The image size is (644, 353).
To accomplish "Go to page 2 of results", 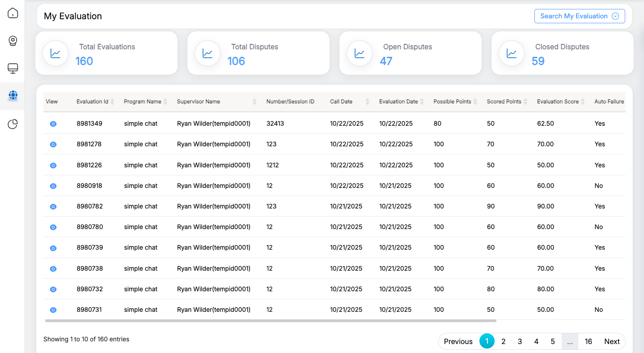I will coord(503,341).
